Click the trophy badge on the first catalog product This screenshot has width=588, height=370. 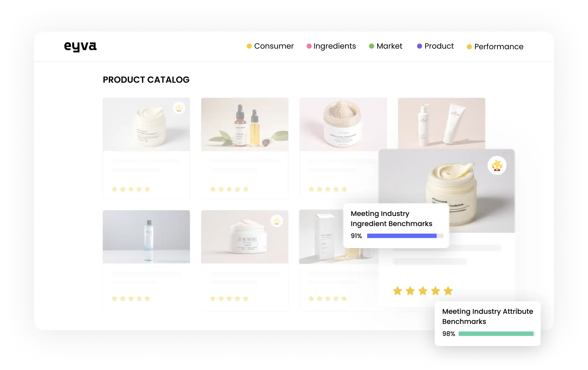[x=179, y=108]
